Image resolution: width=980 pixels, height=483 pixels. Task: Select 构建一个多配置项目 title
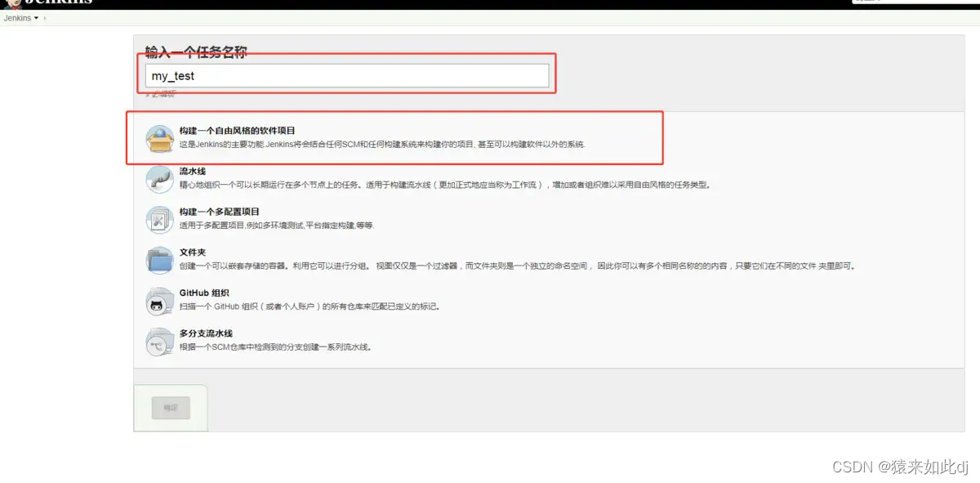tap(220, 211)
